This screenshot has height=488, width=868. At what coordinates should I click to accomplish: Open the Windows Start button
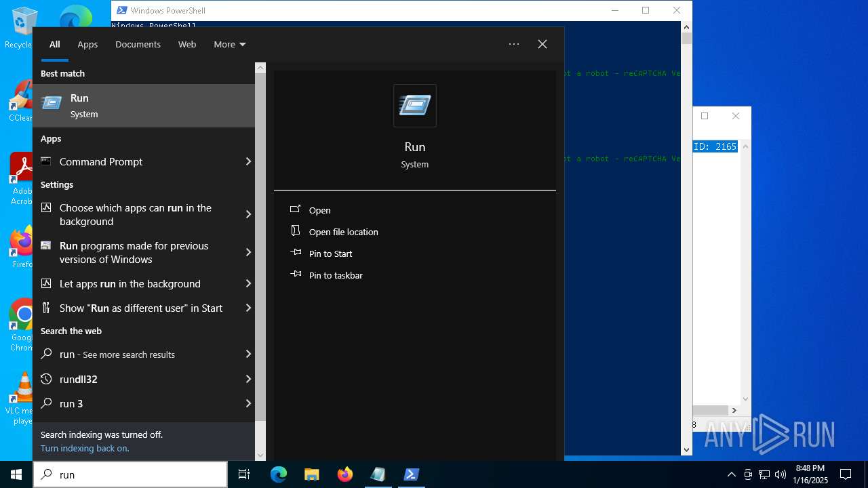(16, 474)
